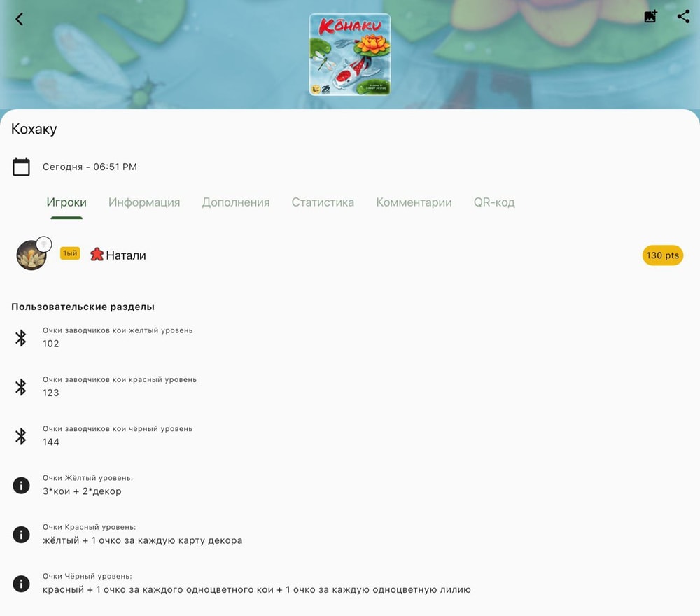Switch to the Информация tab
This screenshot has width=700, height=616.
click(144, 202)
